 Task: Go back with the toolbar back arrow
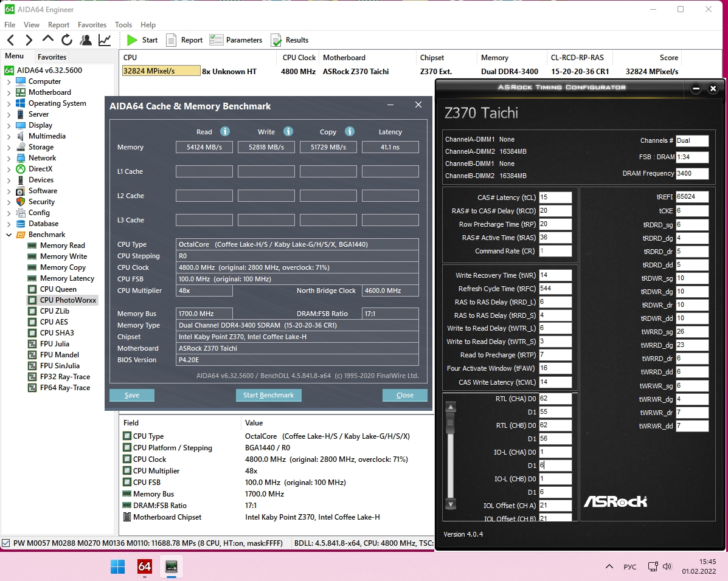(x=11, y=40)
